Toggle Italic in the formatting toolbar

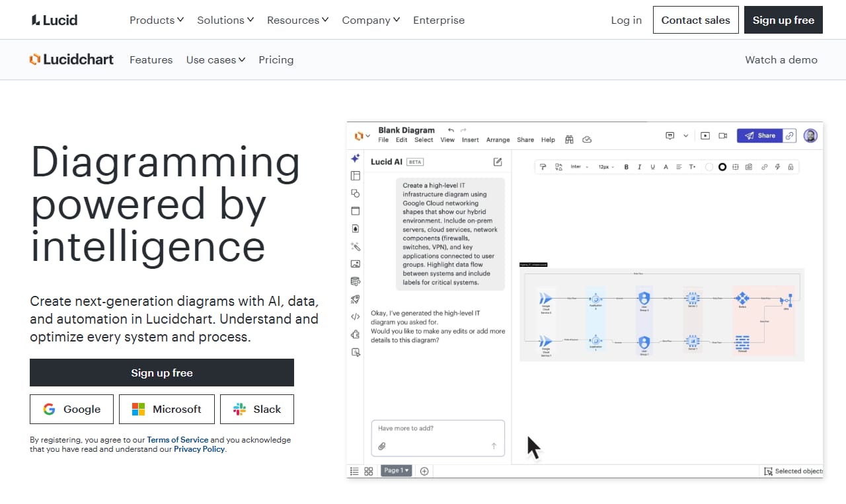tap(639, 167)
